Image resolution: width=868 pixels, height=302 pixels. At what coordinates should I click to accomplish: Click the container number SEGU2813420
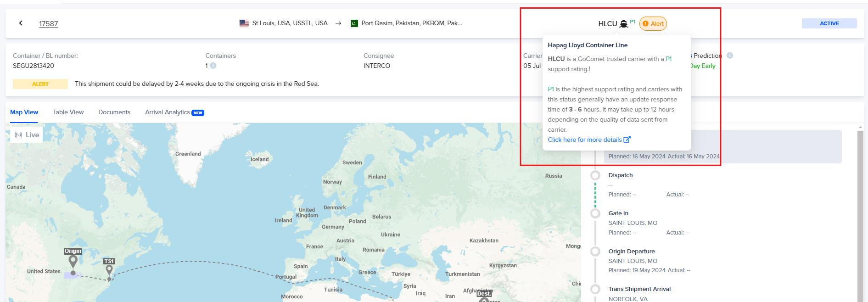pos(34,66)
